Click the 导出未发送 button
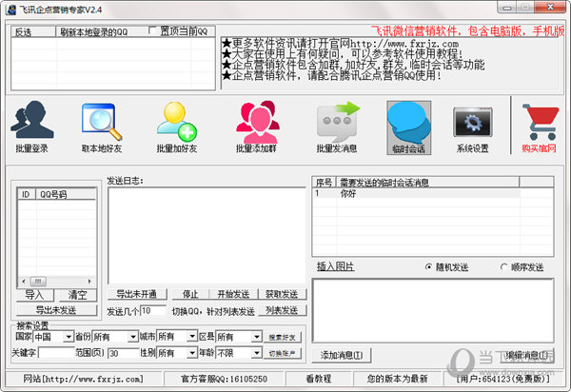The image size is (571, 392). pos(56,310)
